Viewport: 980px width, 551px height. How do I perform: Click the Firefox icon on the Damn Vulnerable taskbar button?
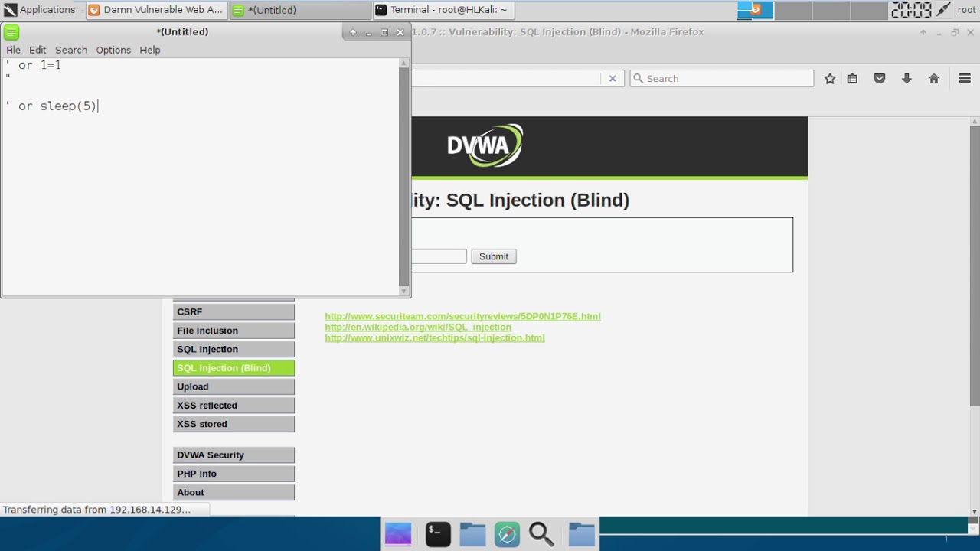tap(94, 10)
